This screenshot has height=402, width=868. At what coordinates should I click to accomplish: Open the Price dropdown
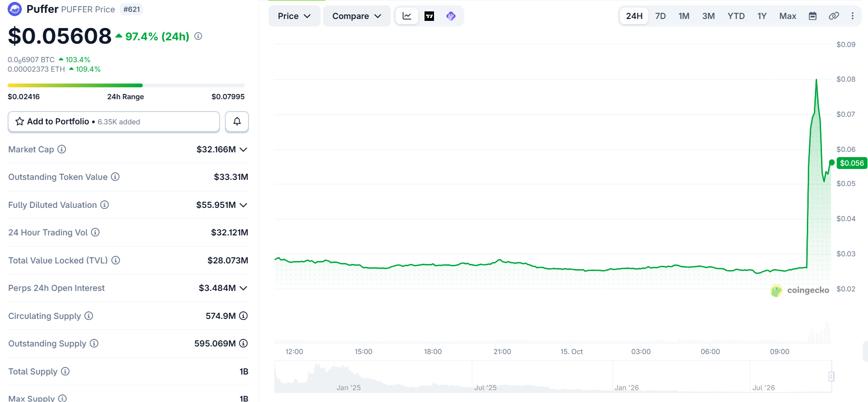tap(294, 16)
